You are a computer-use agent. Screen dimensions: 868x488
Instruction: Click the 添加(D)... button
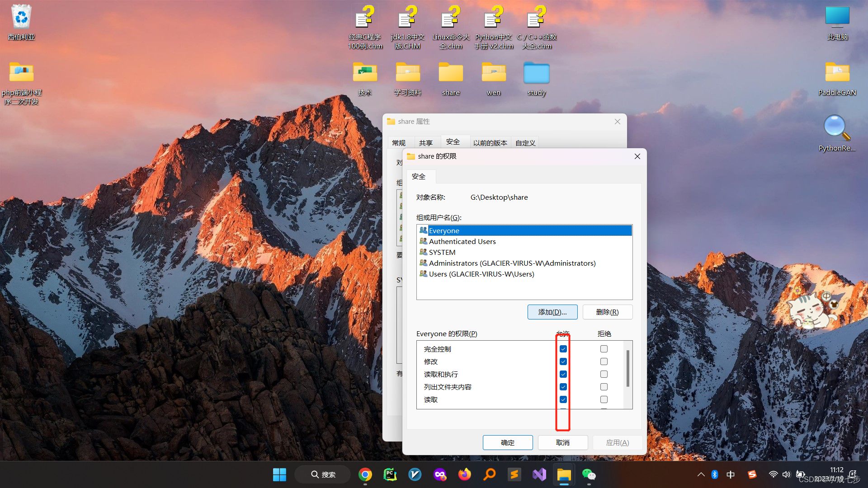[552, 312]
